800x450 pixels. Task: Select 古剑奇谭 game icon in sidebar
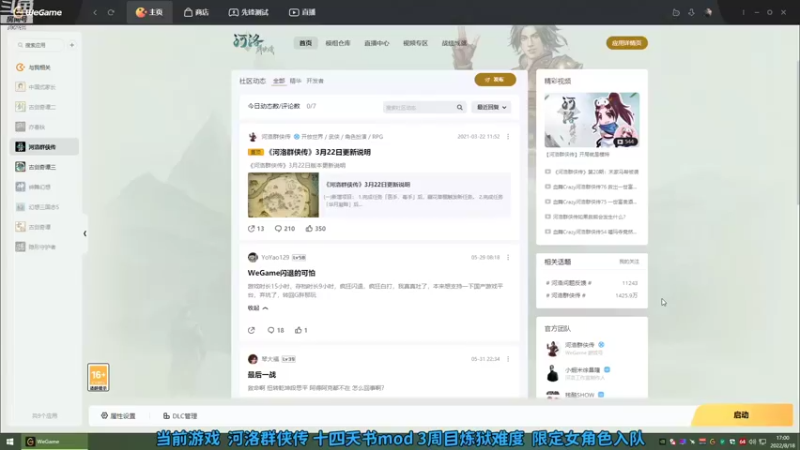tap(20, 227)
